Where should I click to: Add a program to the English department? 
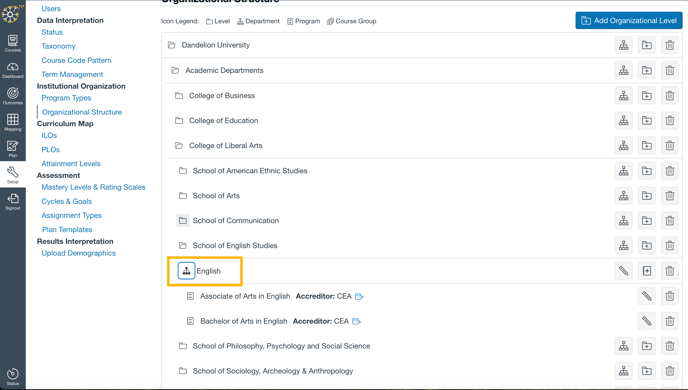646,271
